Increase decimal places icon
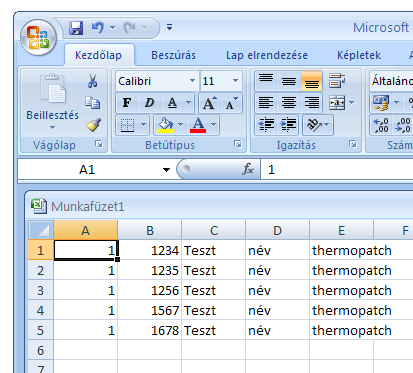This screenshot has height=373, width=413. pyautogui.click(x=381, y=125)
